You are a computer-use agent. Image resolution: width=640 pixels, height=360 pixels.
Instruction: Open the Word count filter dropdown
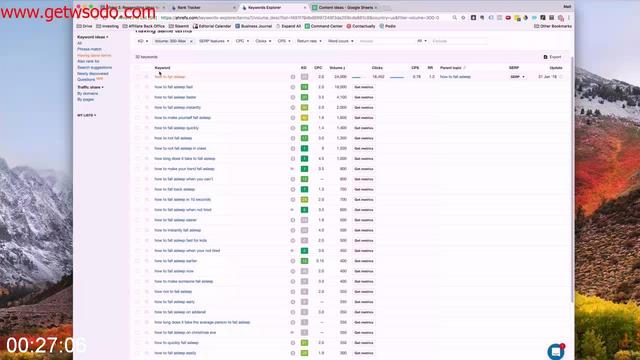point(340,41)
